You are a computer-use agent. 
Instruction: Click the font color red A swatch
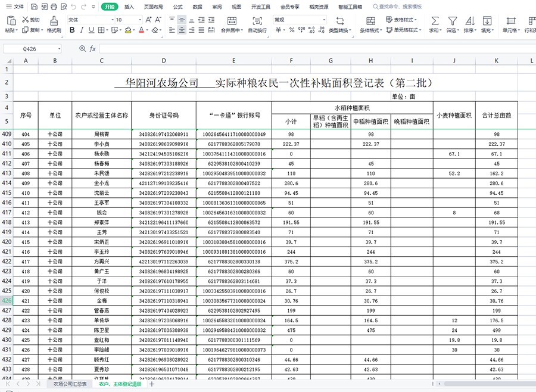coord(141,30)
